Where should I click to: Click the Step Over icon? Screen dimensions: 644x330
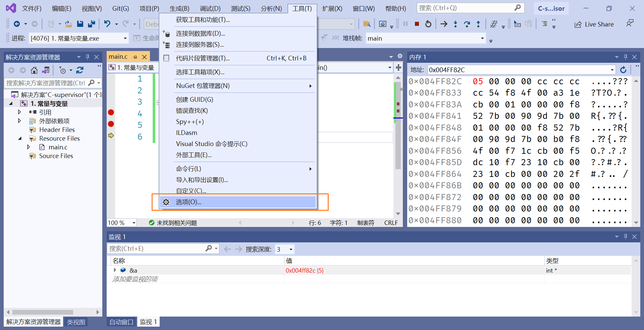pyautogui.click(x=467, y=24)
